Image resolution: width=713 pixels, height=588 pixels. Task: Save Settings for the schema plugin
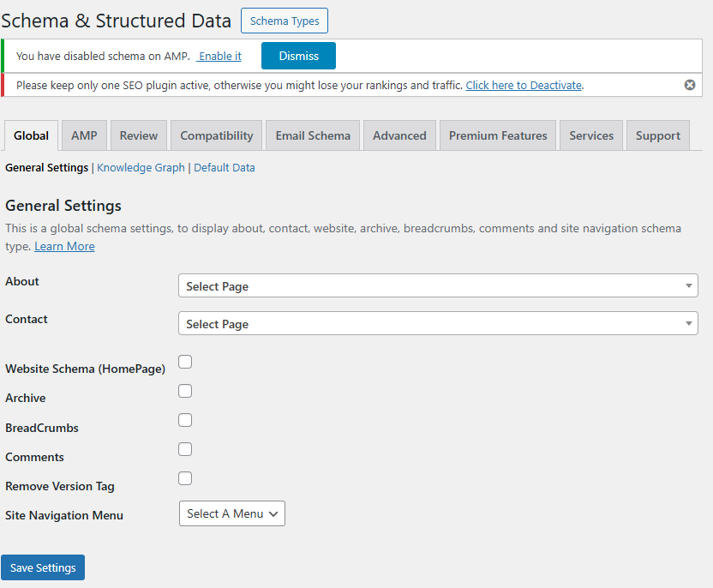(x=42, y=567)
